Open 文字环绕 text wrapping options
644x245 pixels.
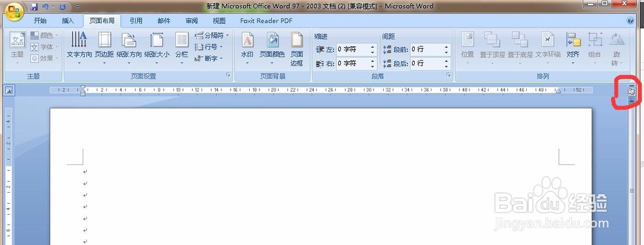point(548,48)
